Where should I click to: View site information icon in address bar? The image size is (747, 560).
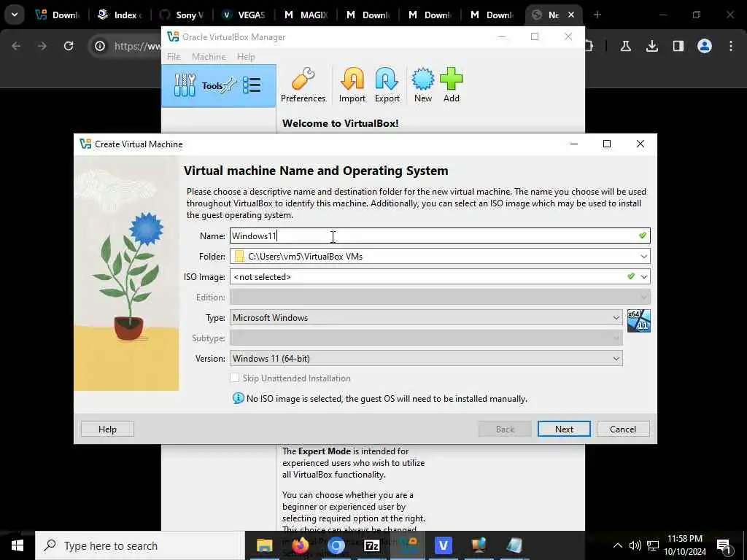click(x=99, y=46)
